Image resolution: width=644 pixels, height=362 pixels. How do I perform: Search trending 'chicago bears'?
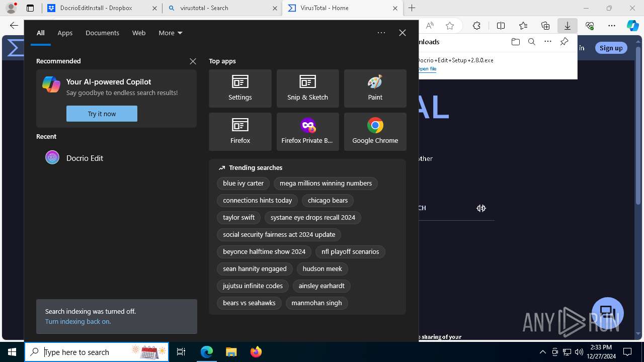(x=328, y=201)
